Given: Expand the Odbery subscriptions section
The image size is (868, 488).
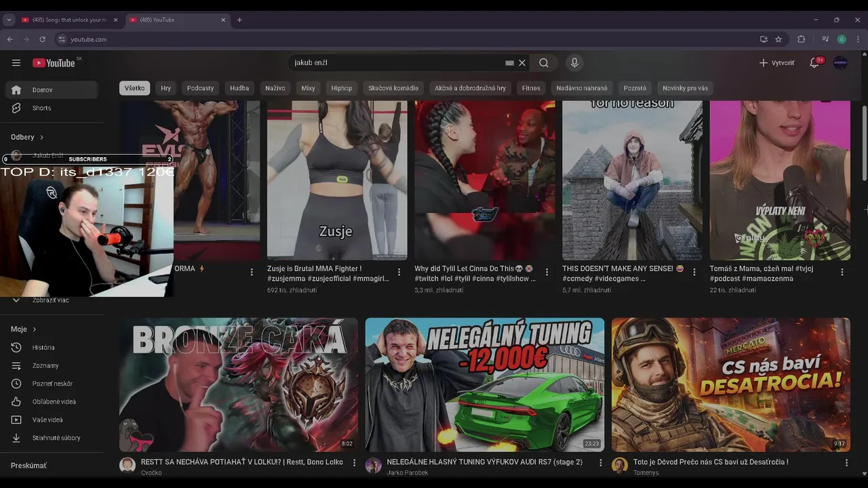Looking at the screenshot, I should coord(27,137).
